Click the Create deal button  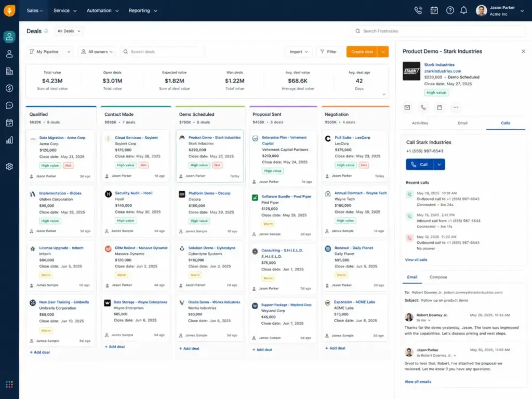362,51
